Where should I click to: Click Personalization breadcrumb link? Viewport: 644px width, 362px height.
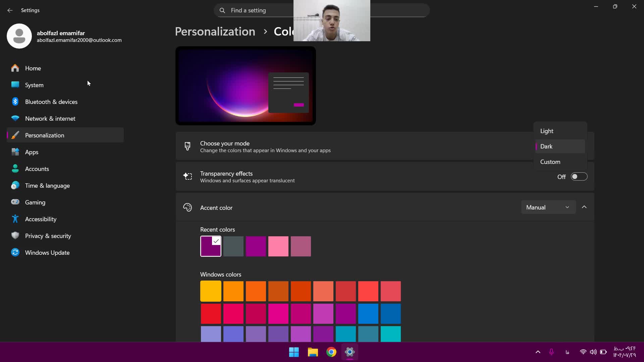pyautogui.click(x=215, y=32)
